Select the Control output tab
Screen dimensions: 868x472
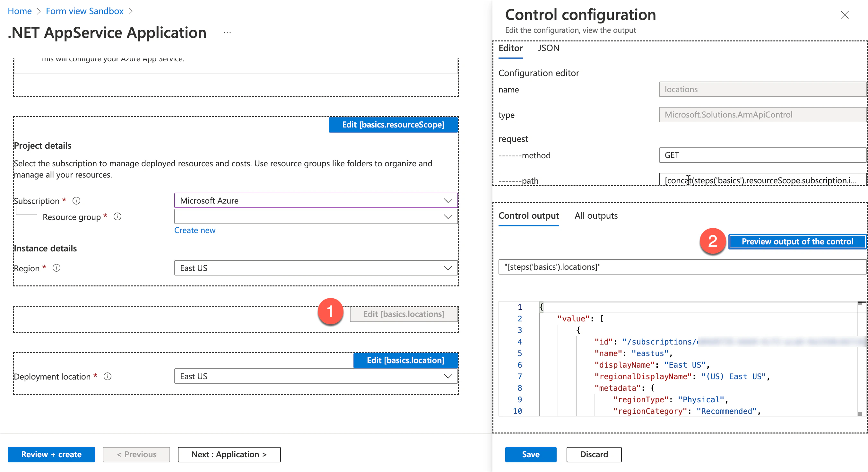[x=528, y=216]
